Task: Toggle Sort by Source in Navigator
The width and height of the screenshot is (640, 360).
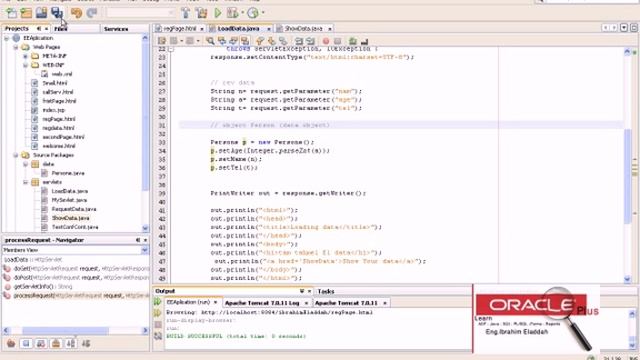Action: (86, 344)
